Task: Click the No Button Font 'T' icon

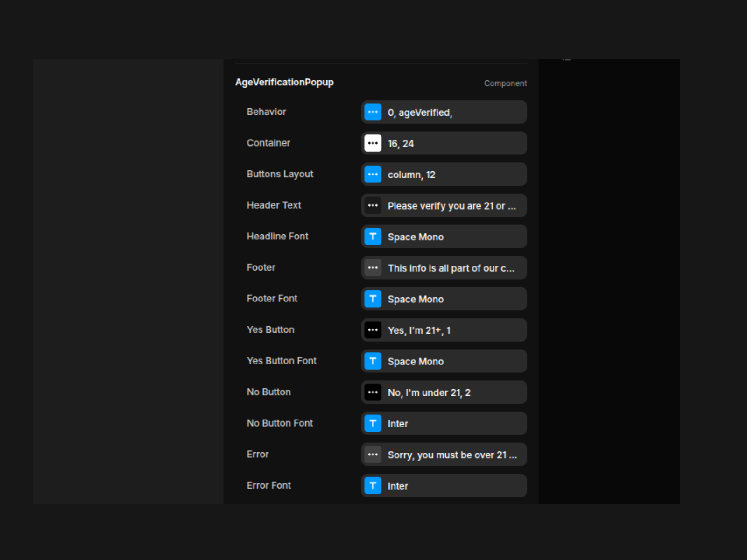Action: (373, 423)
